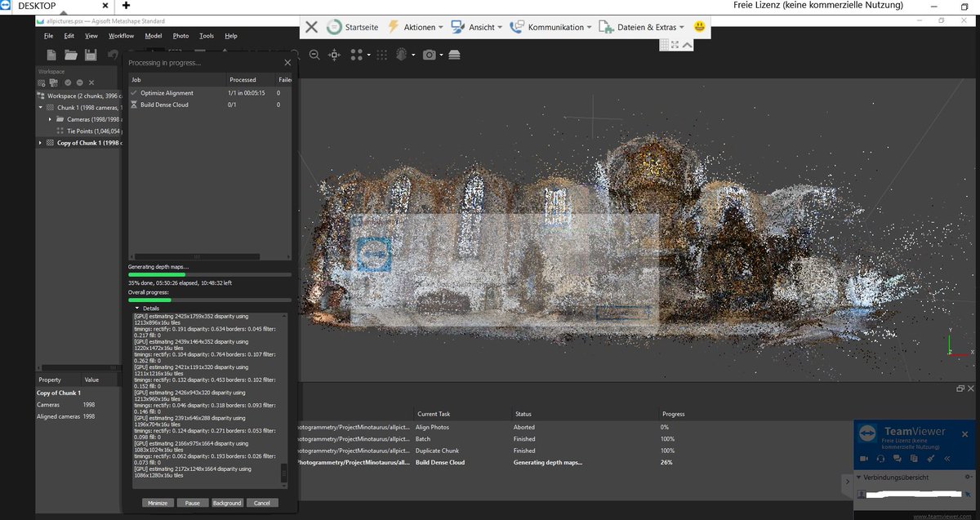Collapse the Chunk 1 tree node

pos(39,107)
